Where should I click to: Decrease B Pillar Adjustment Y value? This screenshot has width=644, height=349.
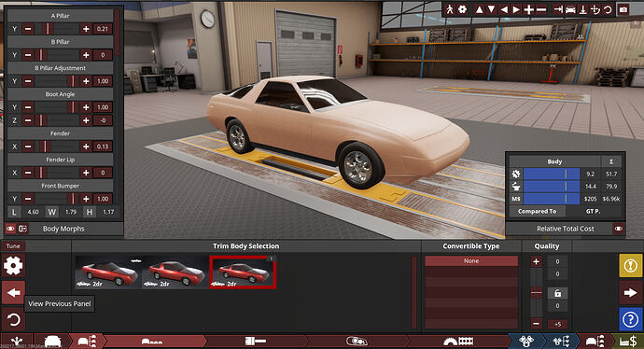point(28,81)
